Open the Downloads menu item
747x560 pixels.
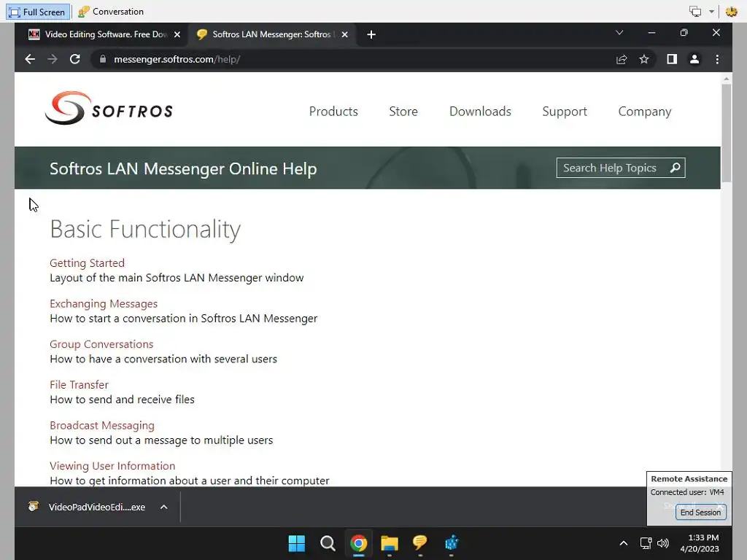pos(480,112)
